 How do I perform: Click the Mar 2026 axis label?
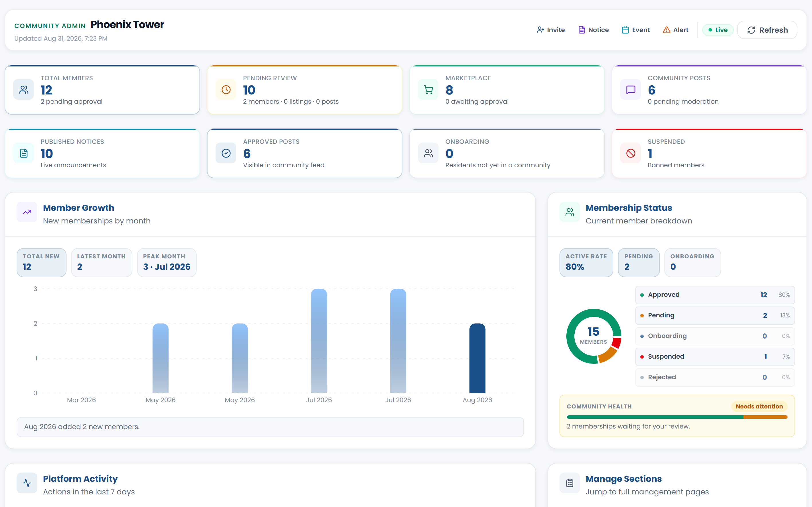point(81,400)
